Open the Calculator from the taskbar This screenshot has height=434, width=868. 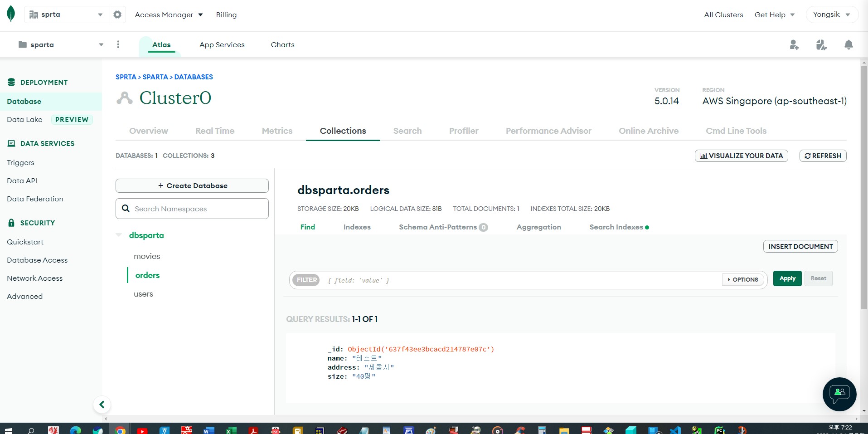[x=542, y=430]
